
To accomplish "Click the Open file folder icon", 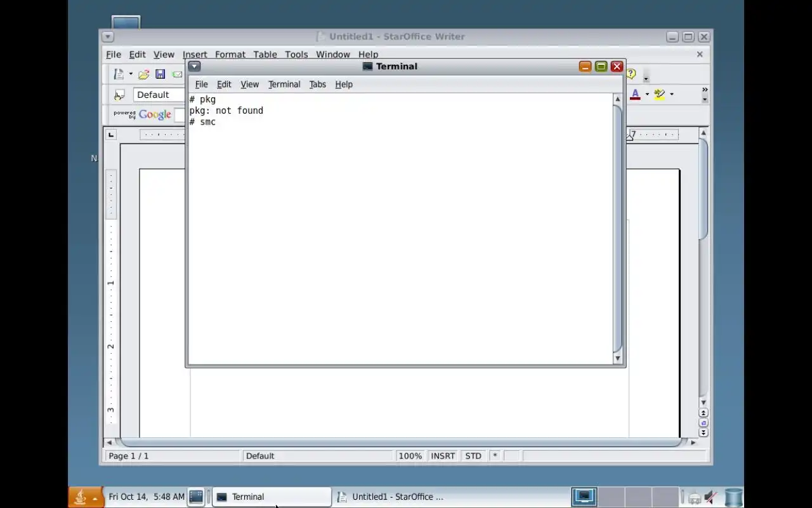I will tap(144, 74).
